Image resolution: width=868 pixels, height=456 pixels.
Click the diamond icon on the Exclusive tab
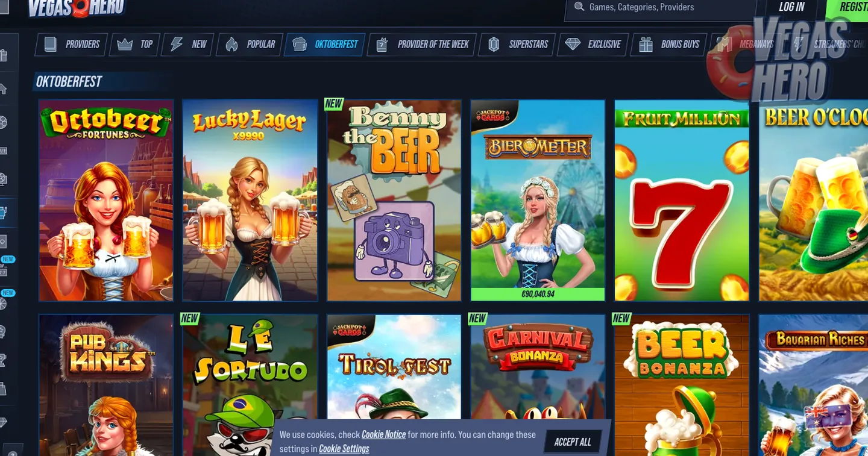pos(573,45)
